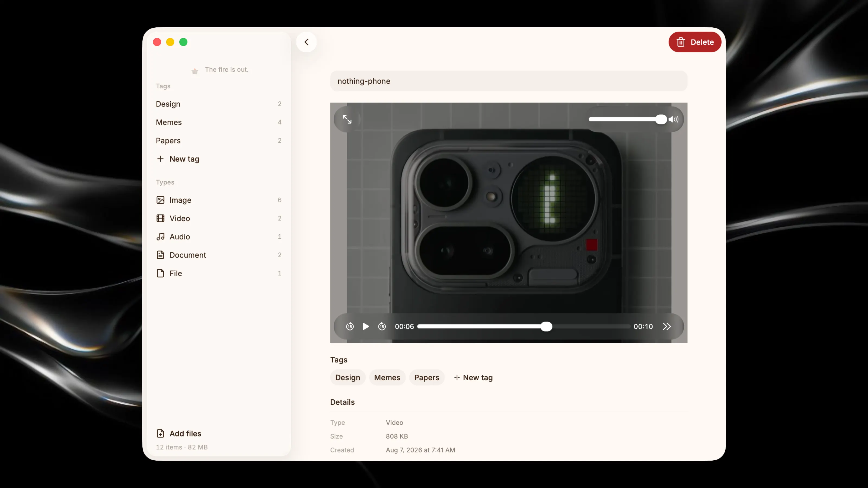Filter by Design tag in sidebar
Viewport: 868px width, 488px height.
pyautogui.click(x=218, y=104)
